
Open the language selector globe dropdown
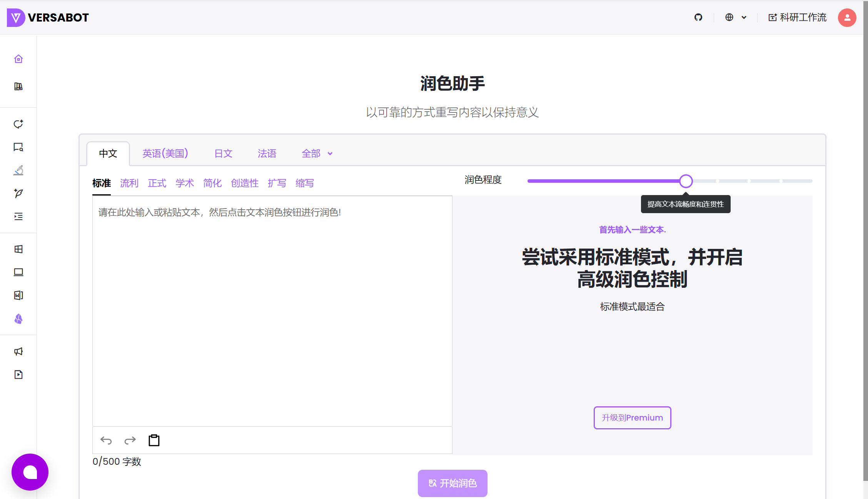[735, 17]
